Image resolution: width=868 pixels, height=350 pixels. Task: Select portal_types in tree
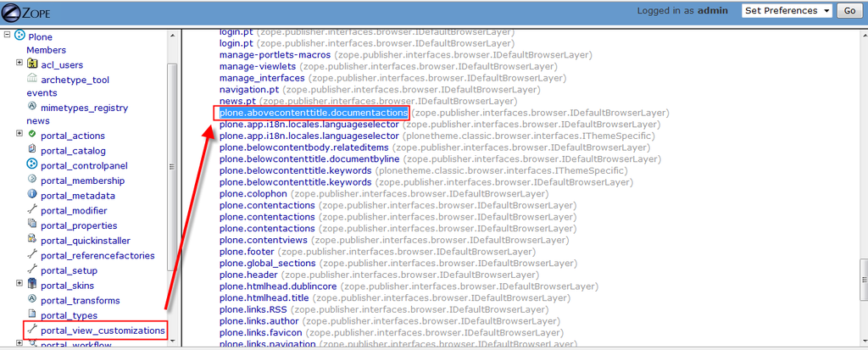(70, 315)
